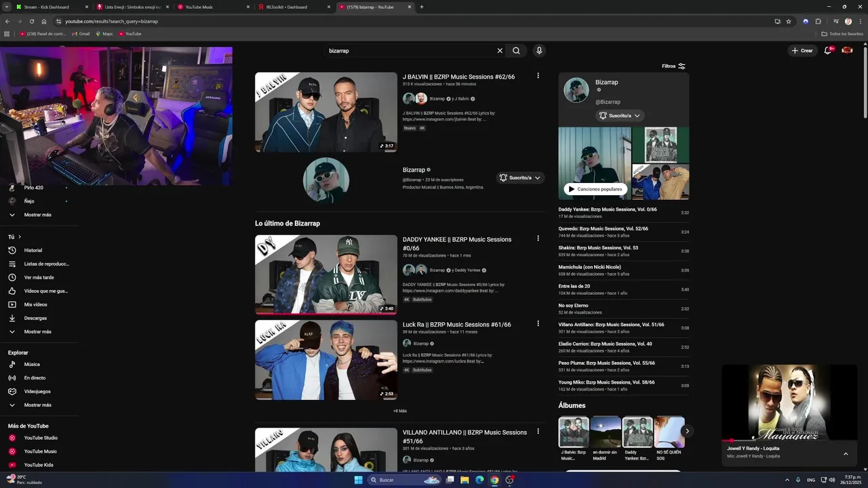The image size is (868, 488).
Task: Click the Crear button
Action: pyautogui.click(x=802, y=51)
